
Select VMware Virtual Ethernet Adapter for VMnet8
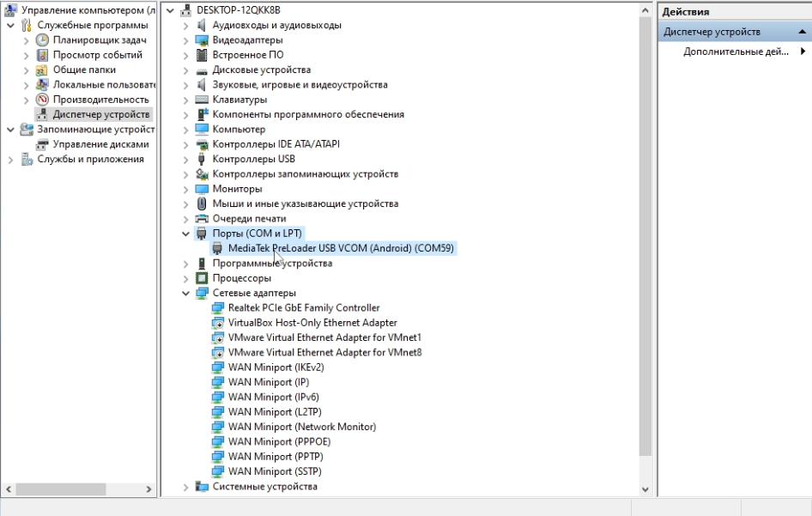coord(324,353)
